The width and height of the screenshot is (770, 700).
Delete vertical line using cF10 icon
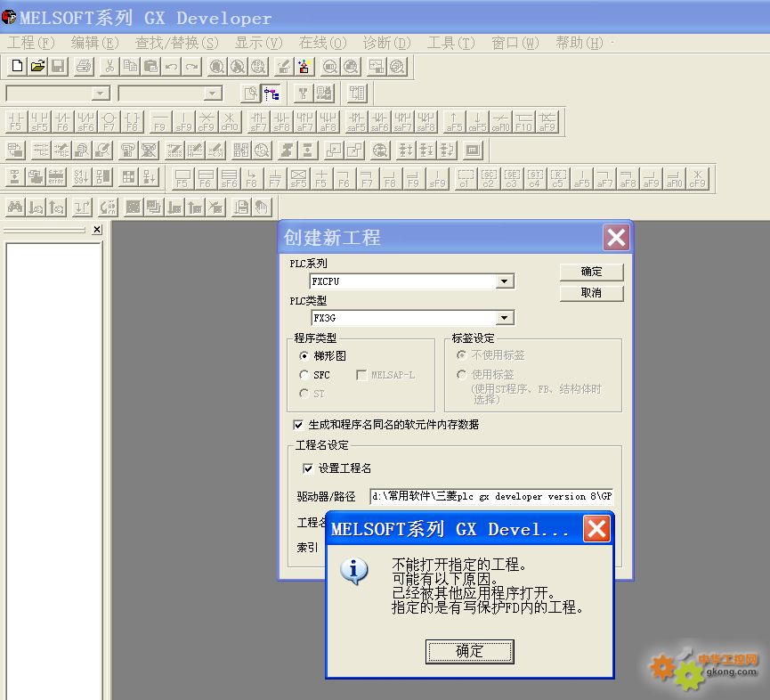tap(230, 121)
